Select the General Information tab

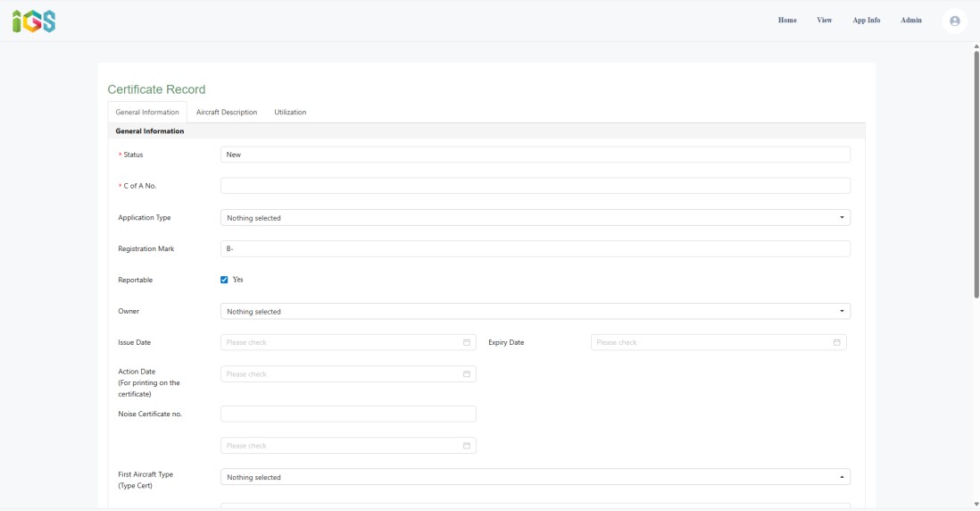[147, 112]
